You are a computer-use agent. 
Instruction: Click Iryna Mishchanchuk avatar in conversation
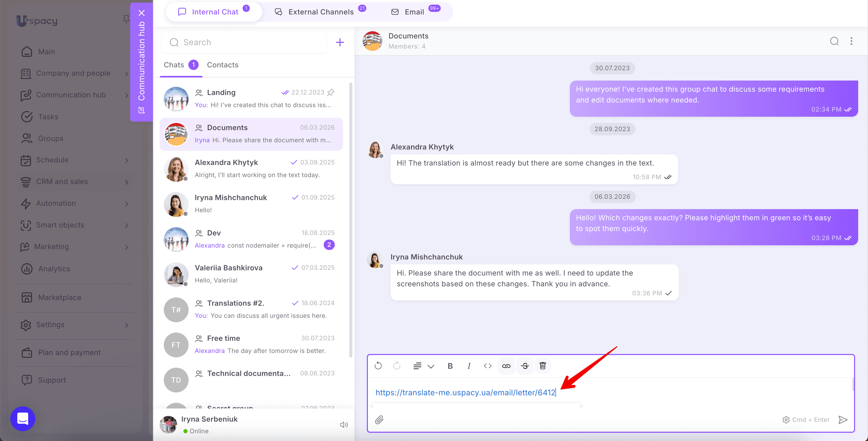click(x=375, y=260)
